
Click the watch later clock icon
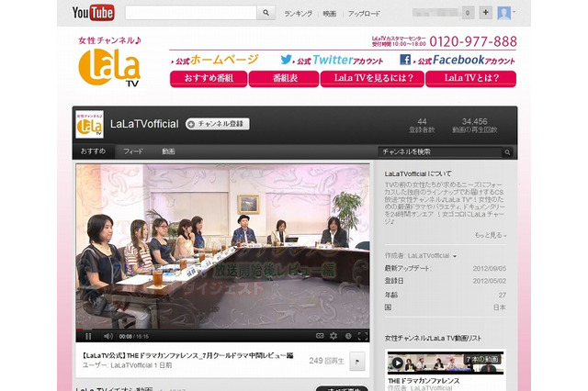pyautogui.click(x=348, y=336)
